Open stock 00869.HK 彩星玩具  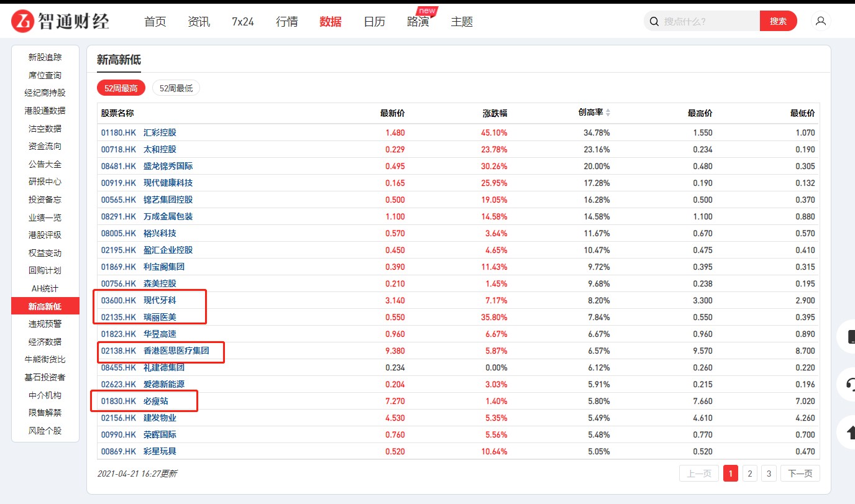[139, 451]
